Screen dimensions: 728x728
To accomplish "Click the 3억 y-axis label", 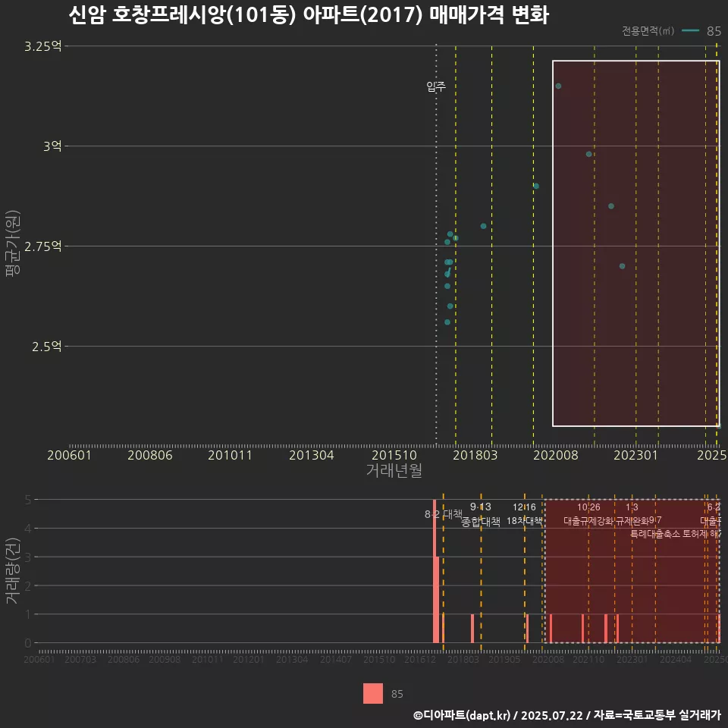I will point(52,146).
